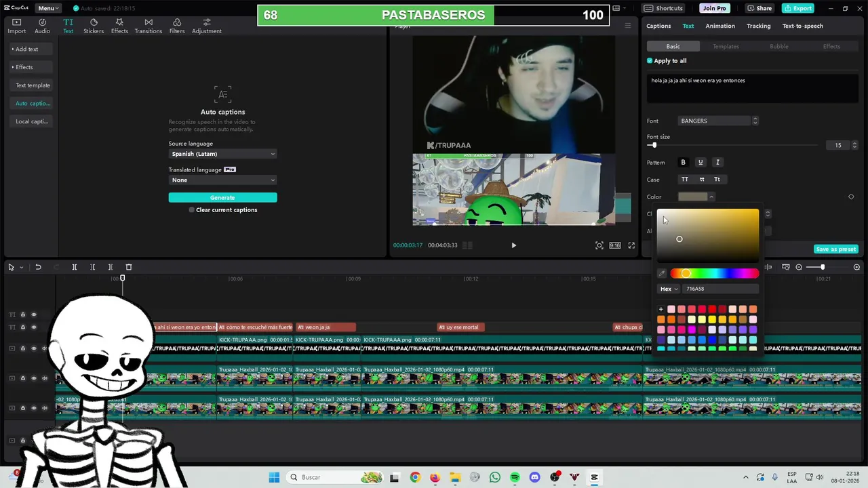This screenshot has height=488, width=868.
Task: Click the Export button
Action: pos(797,8)
